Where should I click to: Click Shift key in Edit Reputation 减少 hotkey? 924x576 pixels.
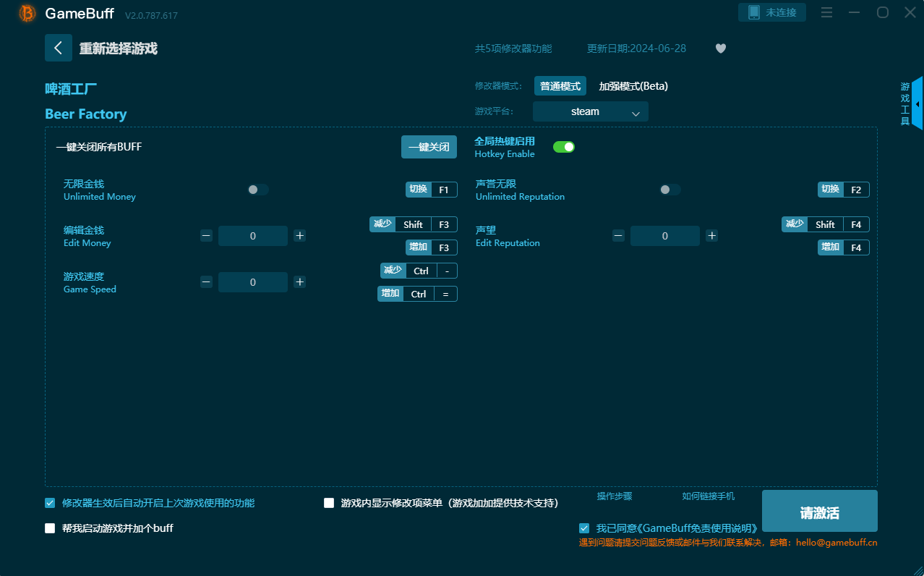coord(826,224)
